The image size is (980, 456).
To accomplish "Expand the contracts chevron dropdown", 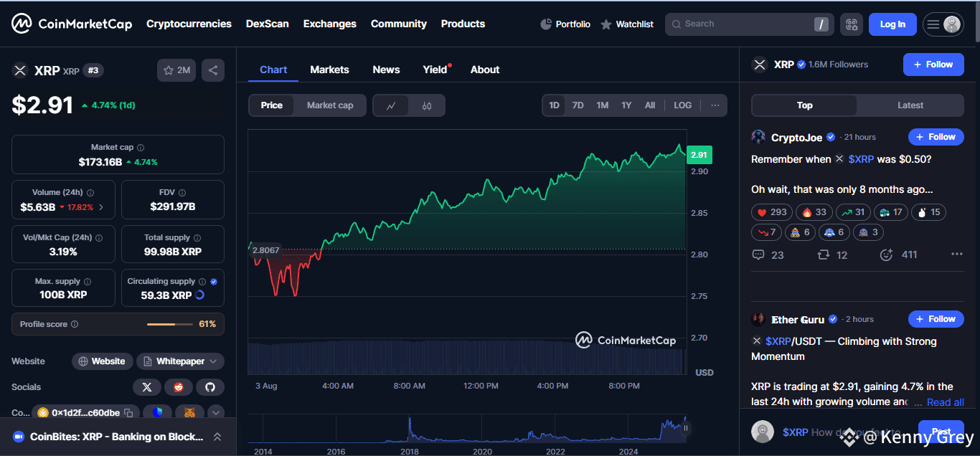I will pos(215,413).
